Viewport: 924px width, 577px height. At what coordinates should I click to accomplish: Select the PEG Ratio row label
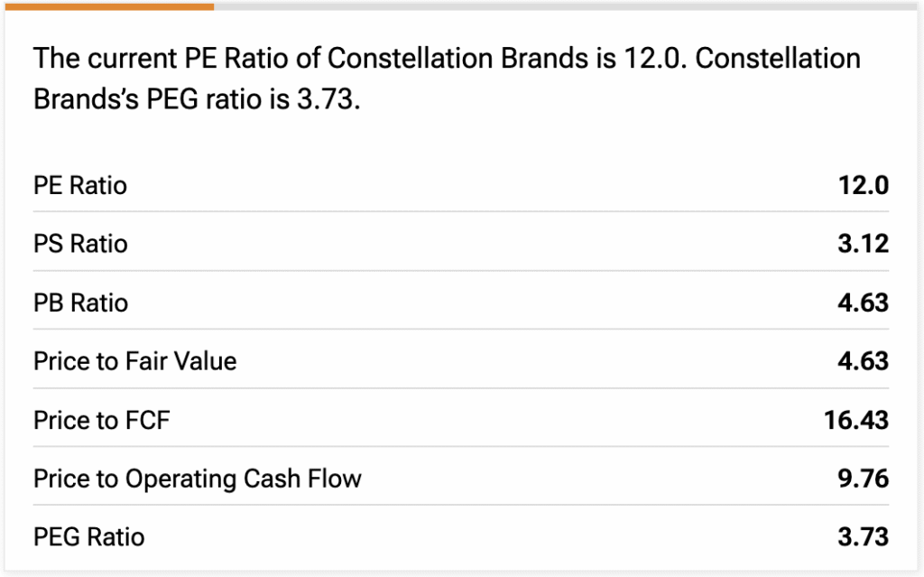point(89,537)
